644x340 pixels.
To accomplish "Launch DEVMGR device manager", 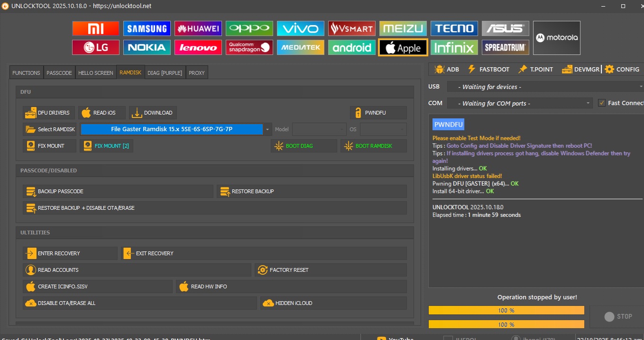I will click(x=581, y=69).
